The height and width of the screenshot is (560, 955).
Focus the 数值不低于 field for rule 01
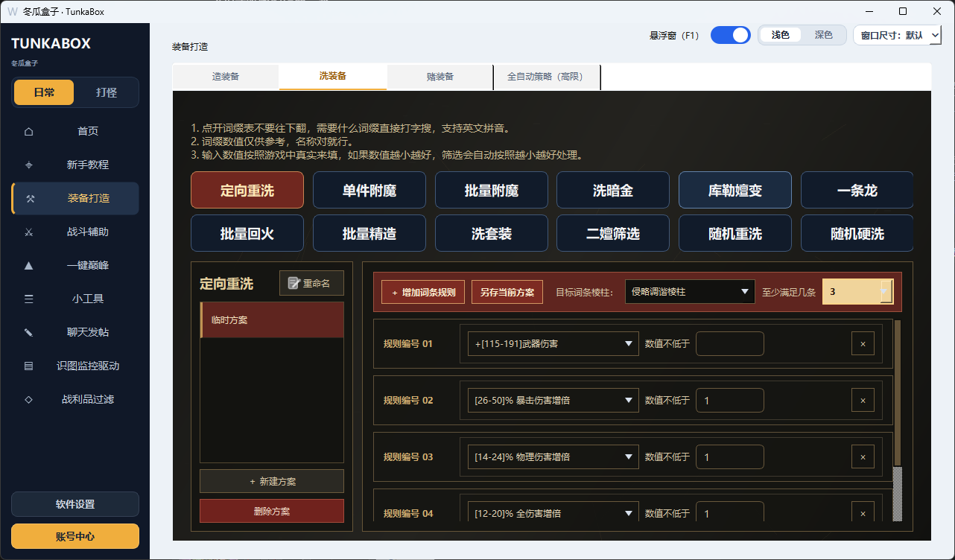tap(730, 344)
